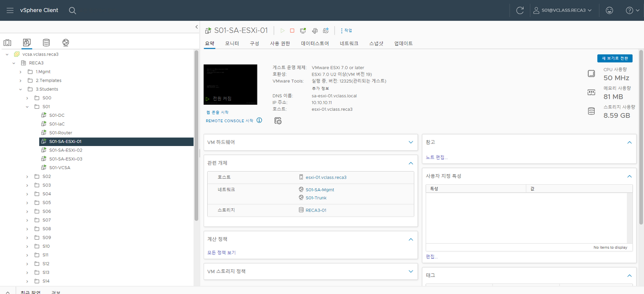Switch to Storage inventory view

tap(46, 43)
